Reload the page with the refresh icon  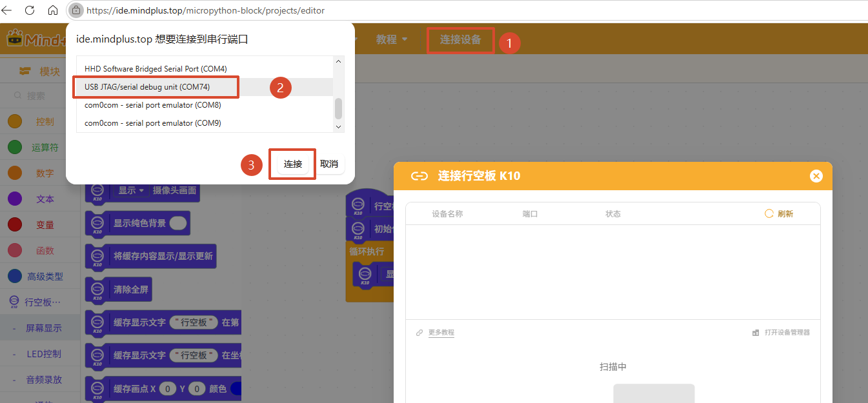click(x=30, y=10)
